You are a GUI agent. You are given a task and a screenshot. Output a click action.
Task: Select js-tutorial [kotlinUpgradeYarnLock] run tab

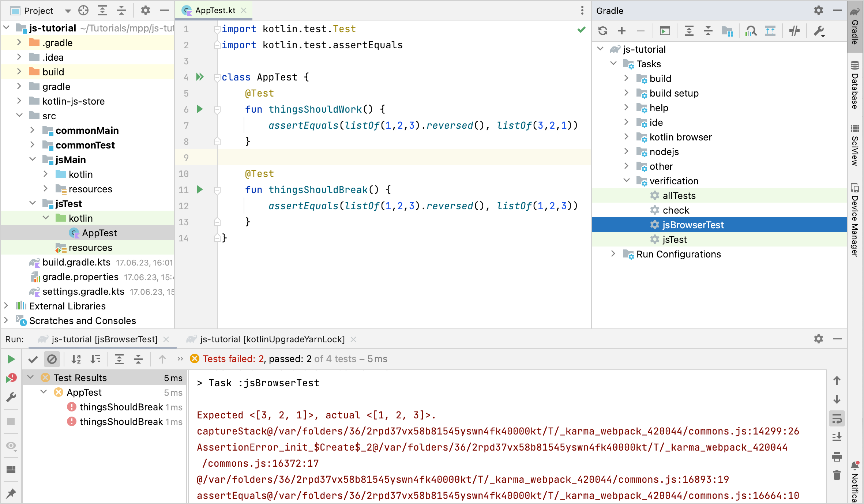click(272, 339)
